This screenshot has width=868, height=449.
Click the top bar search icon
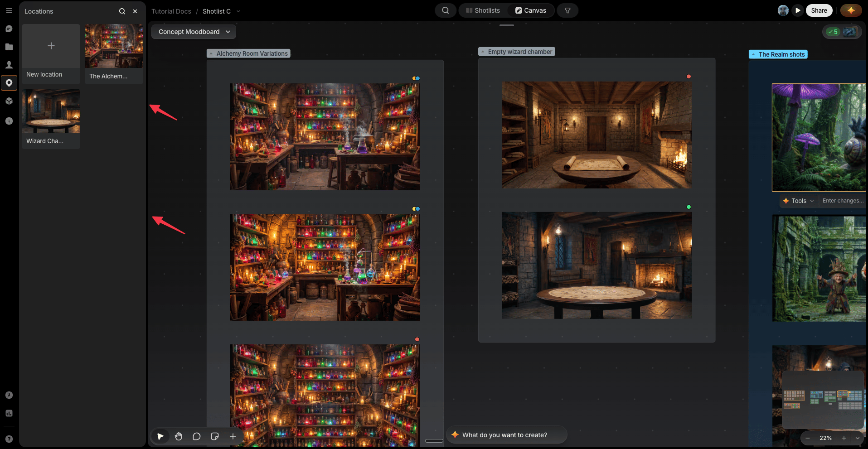(x=446, y=10)
